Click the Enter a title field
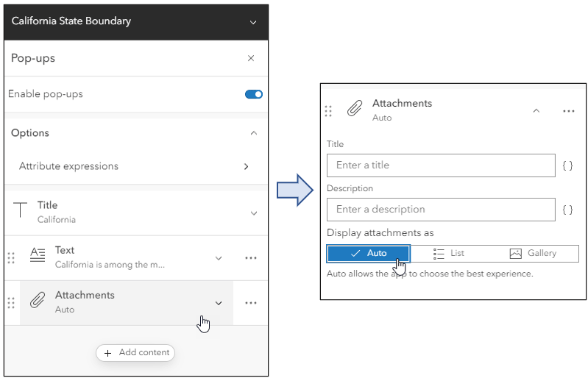This screenshot has height=378, width=588. pos(441,165)
